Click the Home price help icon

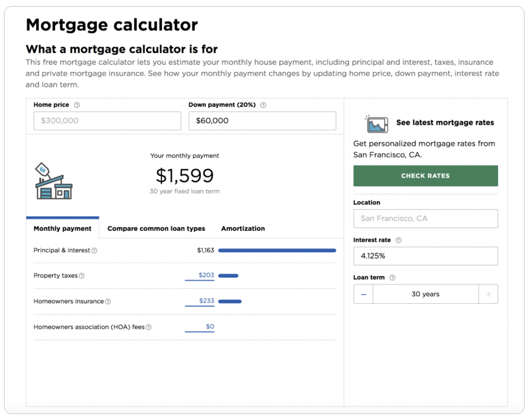(77, 105)
